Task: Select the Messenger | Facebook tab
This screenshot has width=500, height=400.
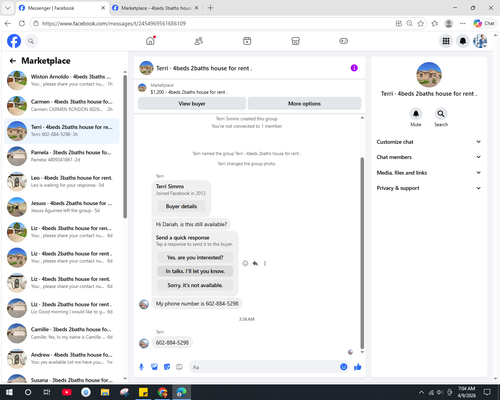Action: pyautogui.click(x=62, y=8)
